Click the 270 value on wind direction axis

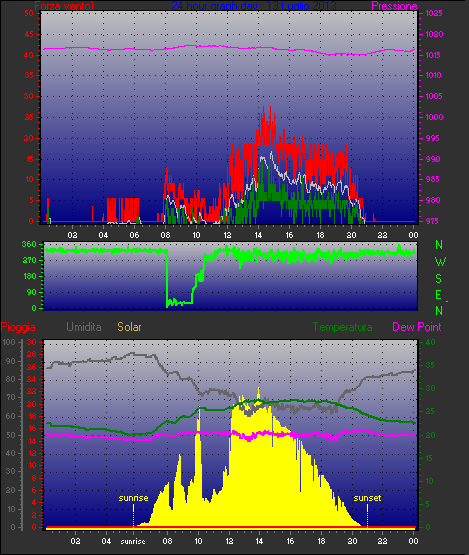pos(29,261)
